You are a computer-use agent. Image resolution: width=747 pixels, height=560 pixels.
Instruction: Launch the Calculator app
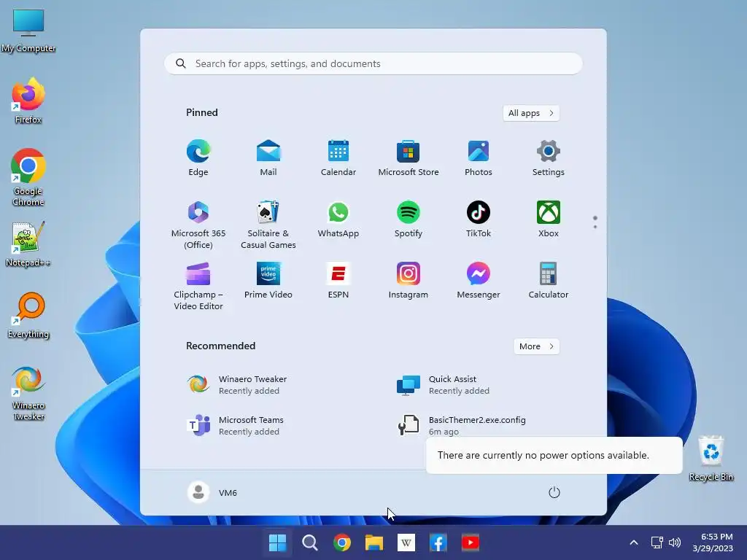[x=549, y=281]
